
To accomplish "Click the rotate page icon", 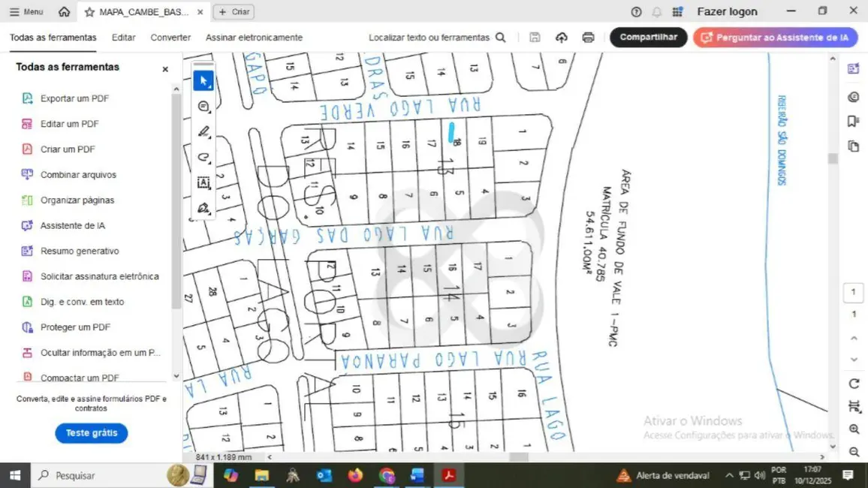I will [853, 383].
